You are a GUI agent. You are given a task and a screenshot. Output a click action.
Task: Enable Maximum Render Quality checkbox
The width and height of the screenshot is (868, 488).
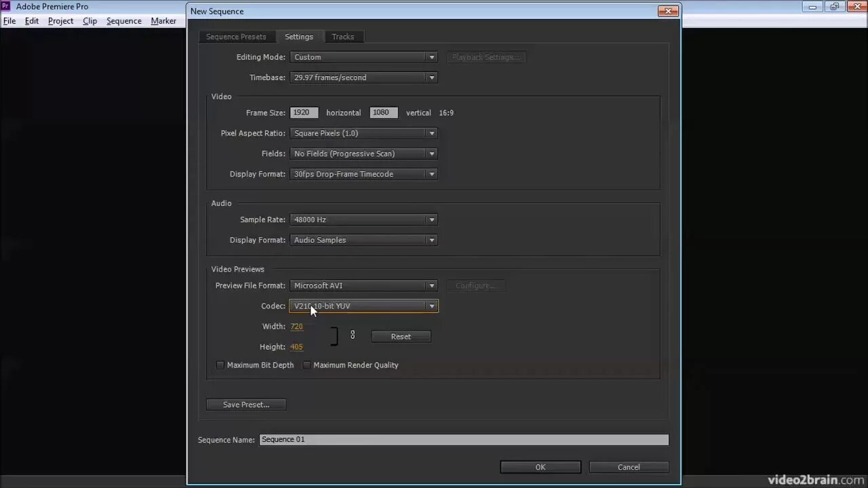(x=307, y=365)
